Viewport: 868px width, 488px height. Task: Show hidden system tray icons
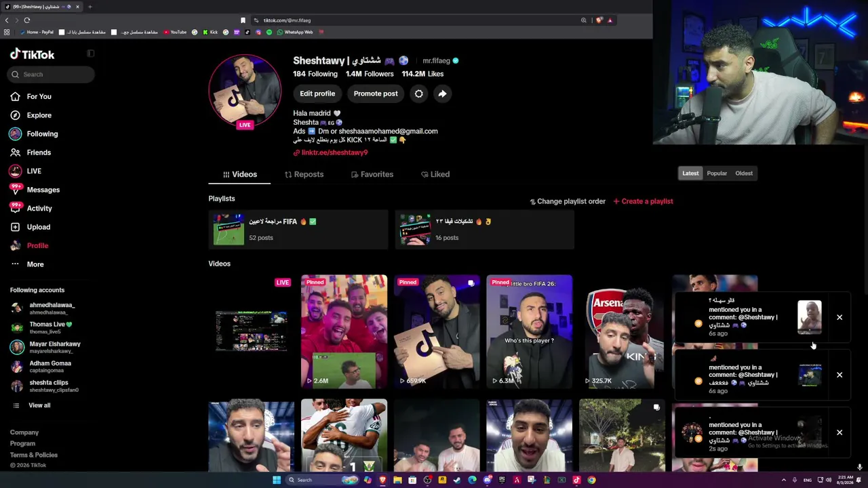[784, 480]
